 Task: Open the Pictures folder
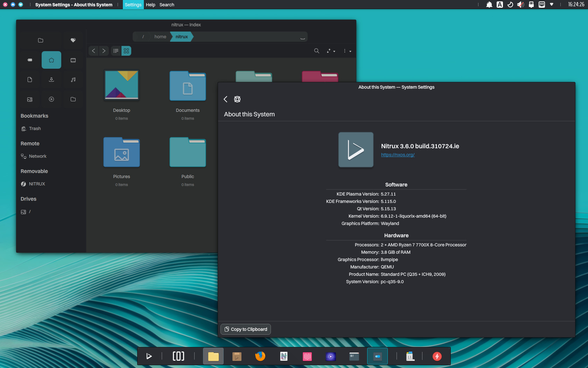(x=121, y=152)
